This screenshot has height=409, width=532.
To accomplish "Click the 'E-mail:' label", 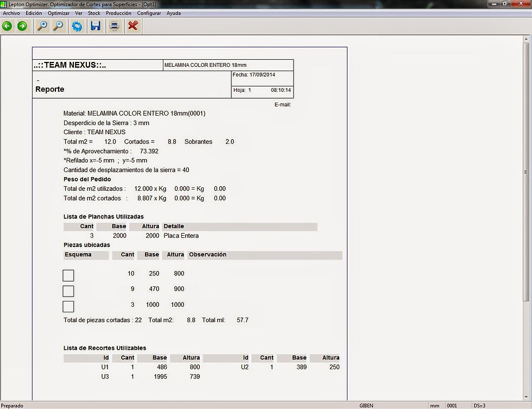I will tap(283, 104).
